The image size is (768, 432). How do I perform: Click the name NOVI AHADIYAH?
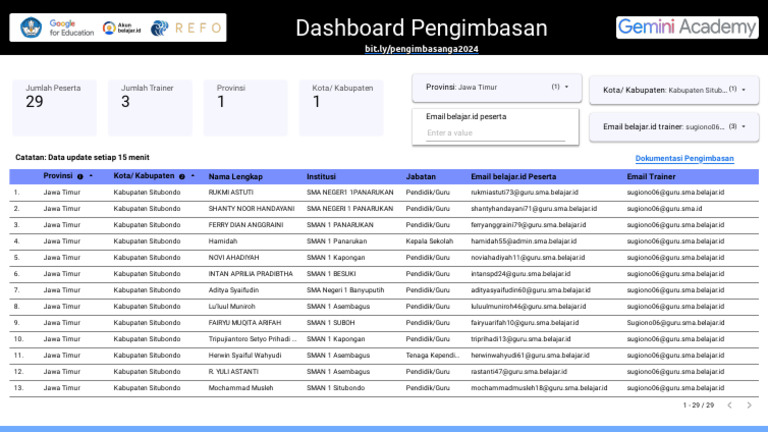[234, 258]
